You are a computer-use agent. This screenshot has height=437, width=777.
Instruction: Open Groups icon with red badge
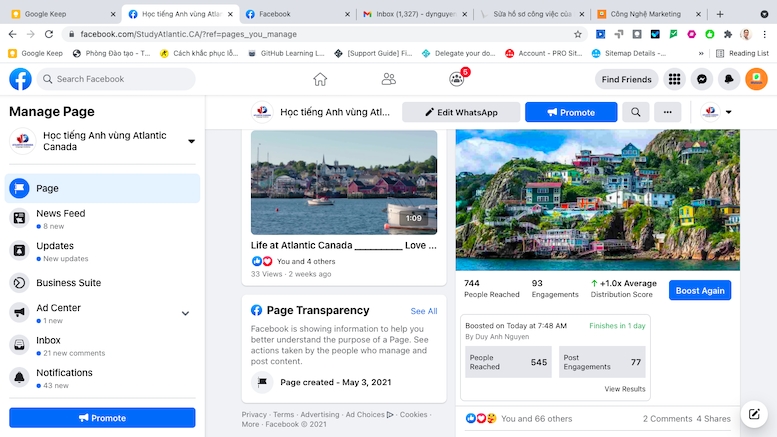(x=457, y=79)
